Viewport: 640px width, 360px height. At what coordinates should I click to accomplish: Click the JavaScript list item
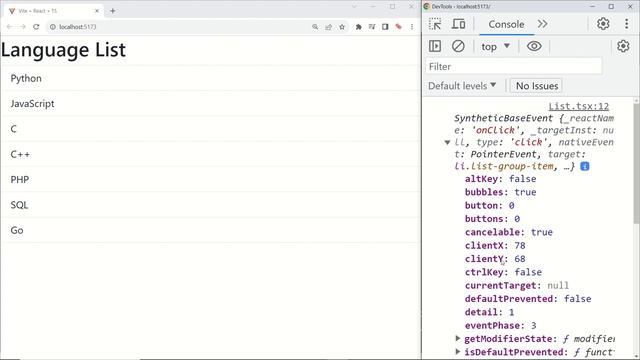[211, 104]
